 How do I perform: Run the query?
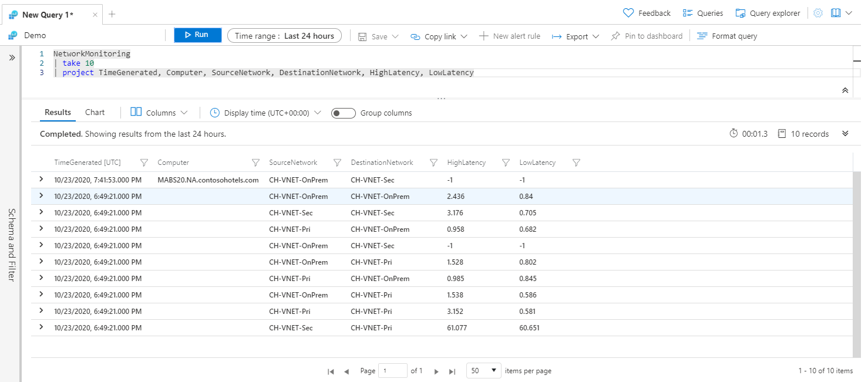197,35
